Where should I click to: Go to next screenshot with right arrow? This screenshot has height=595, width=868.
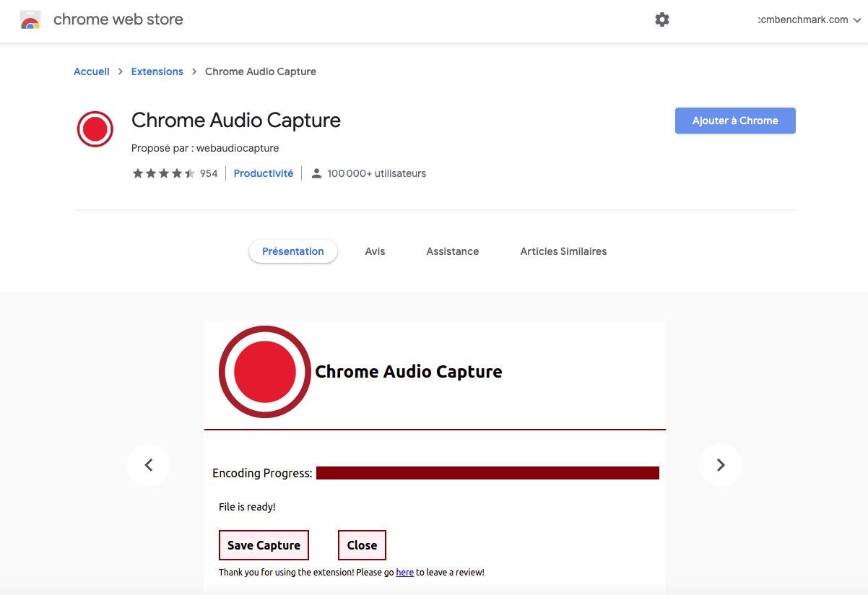point(721,465)
